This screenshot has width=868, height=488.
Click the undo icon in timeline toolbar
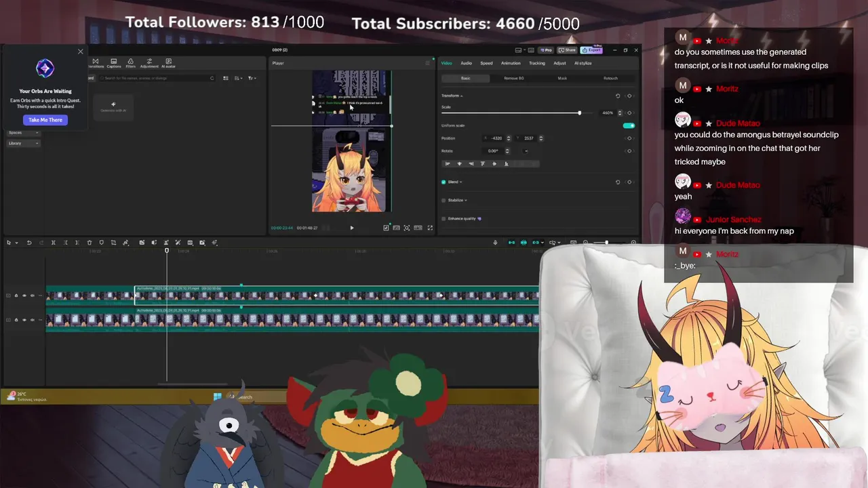click(29, 243)
